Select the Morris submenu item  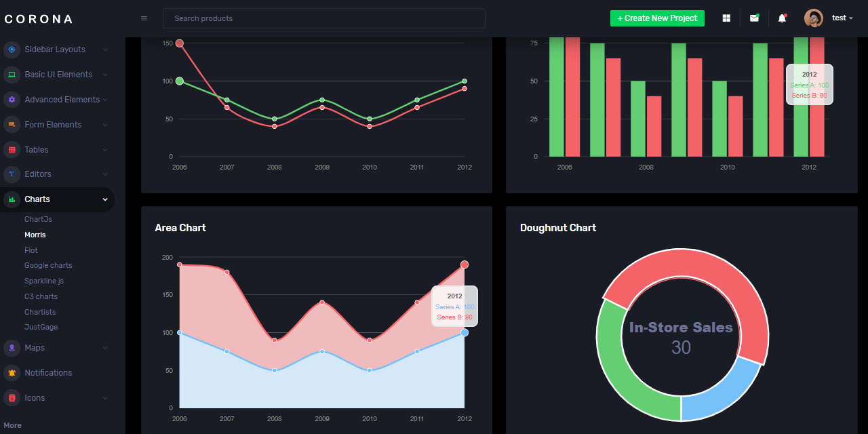35,235
